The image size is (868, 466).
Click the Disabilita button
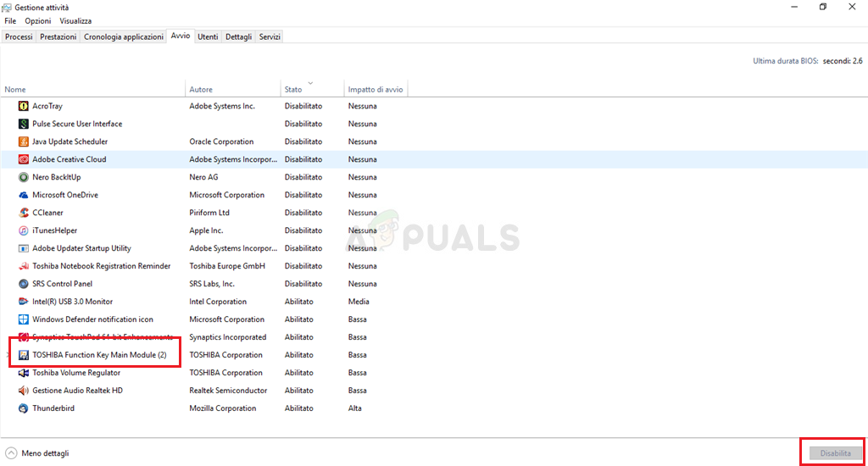coord(835,453)
